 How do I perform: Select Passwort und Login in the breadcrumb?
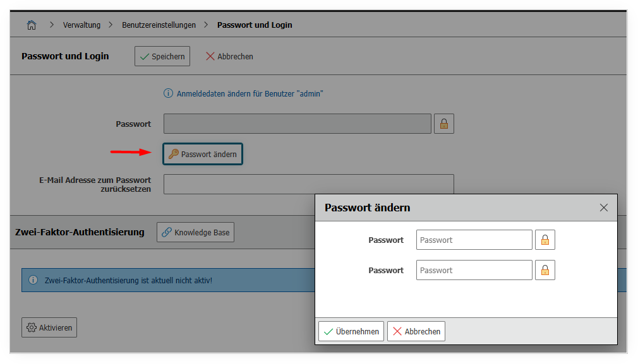click(255, 25)
